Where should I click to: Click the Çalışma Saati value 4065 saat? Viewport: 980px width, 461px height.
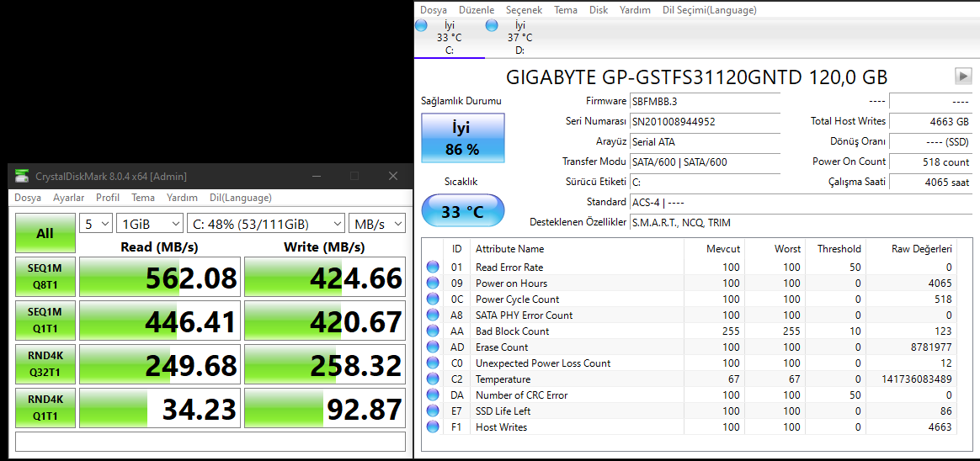click(930, 183)
